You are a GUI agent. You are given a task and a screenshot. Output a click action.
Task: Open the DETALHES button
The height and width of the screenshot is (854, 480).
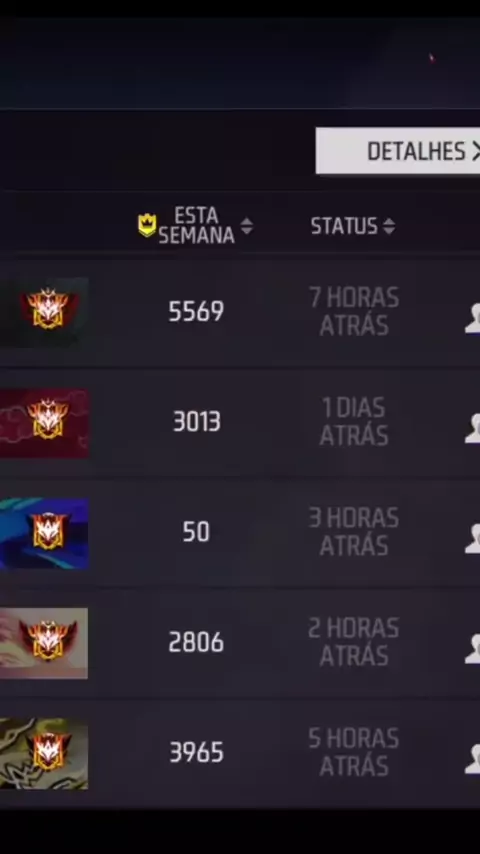click(398, 151)
